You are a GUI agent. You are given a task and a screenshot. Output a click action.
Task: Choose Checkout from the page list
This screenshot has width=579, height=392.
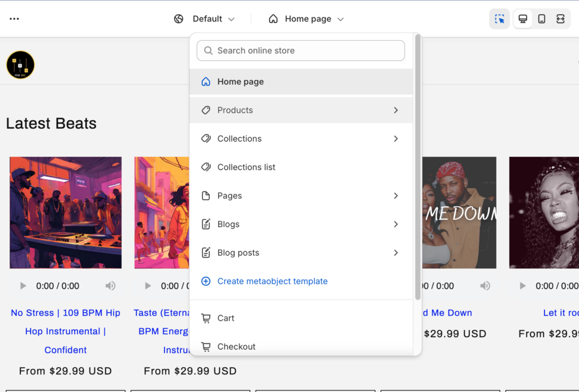[x=235, y=346]
